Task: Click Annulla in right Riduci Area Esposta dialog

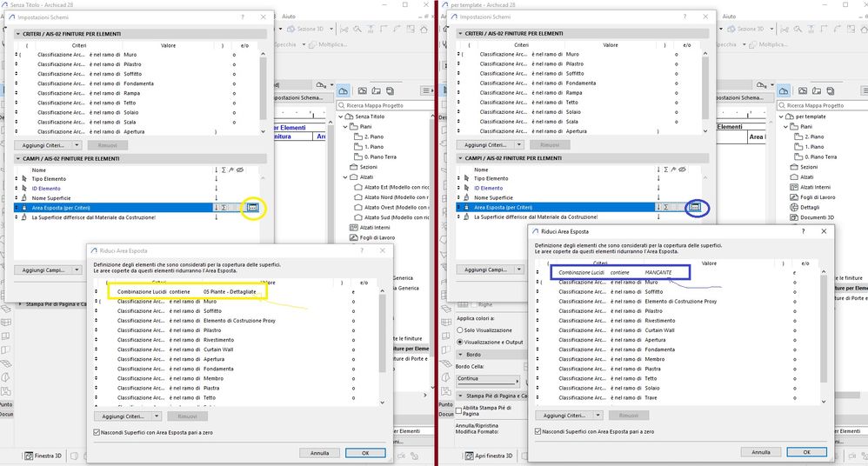Action: pos(761,452)
